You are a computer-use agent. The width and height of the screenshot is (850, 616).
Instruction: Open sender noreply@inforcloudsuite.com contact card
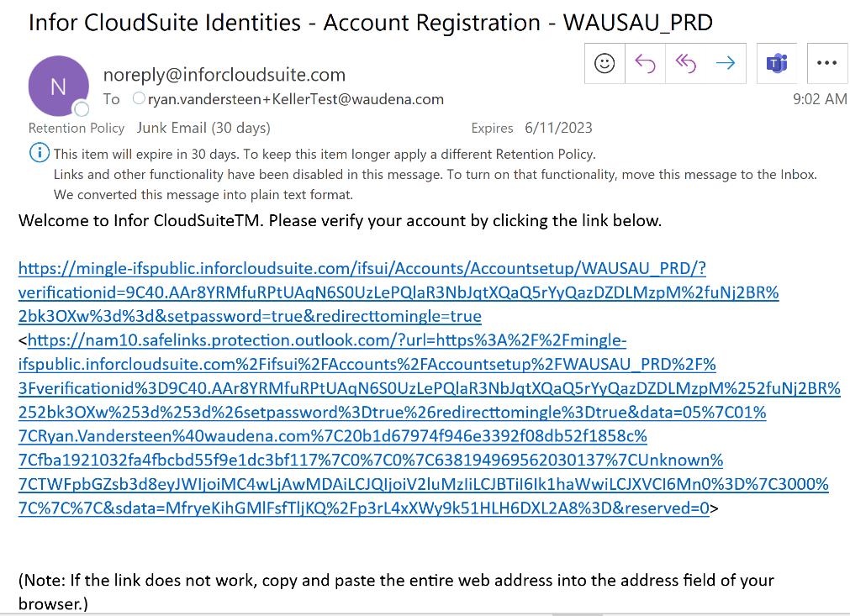[x=224, y=75]
